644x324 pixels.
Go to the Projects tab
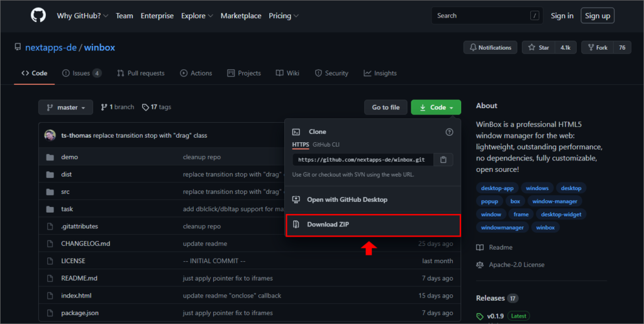point(244,73)
